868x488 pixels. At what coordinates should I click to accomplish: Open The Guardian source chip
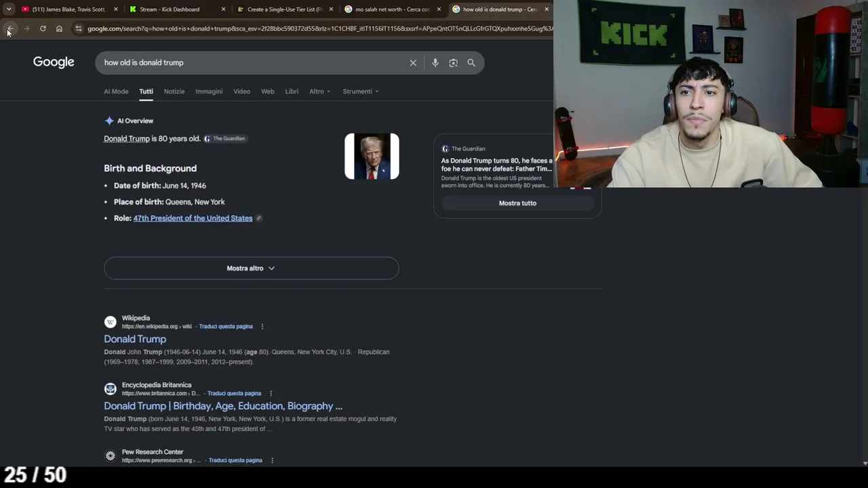pyautogui.click(x=225, y=138)
